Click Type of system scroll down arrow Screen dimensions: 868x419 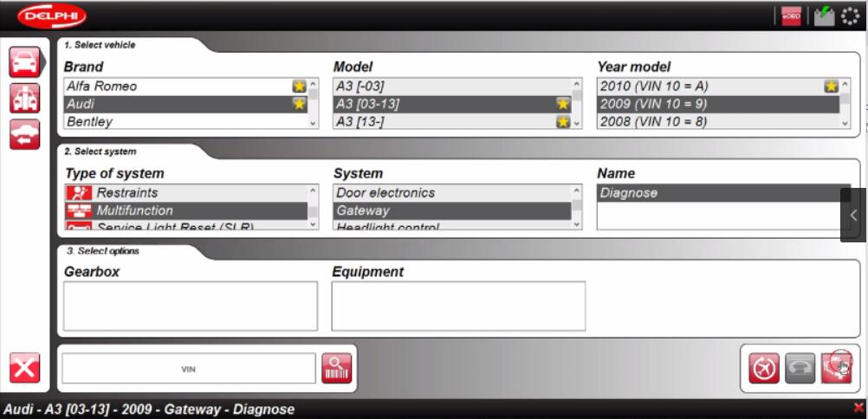pyautogui.click(x=313, y=224)
